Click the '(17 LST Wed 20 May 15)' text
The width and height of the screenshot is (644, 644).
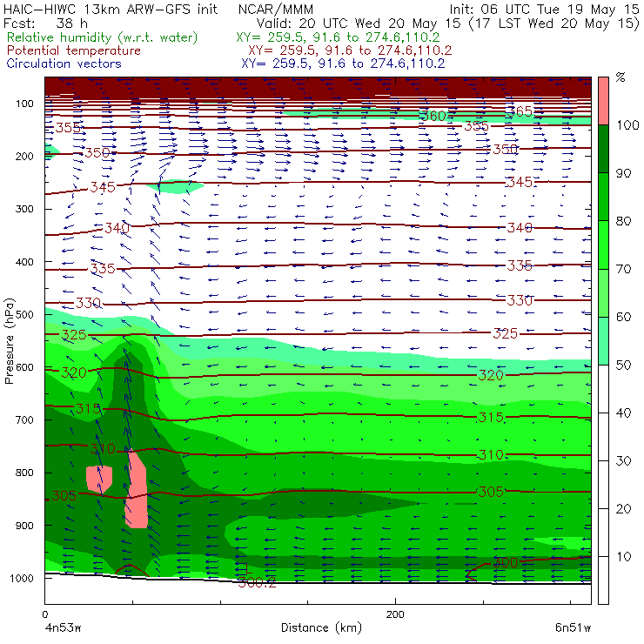(554, 23)
